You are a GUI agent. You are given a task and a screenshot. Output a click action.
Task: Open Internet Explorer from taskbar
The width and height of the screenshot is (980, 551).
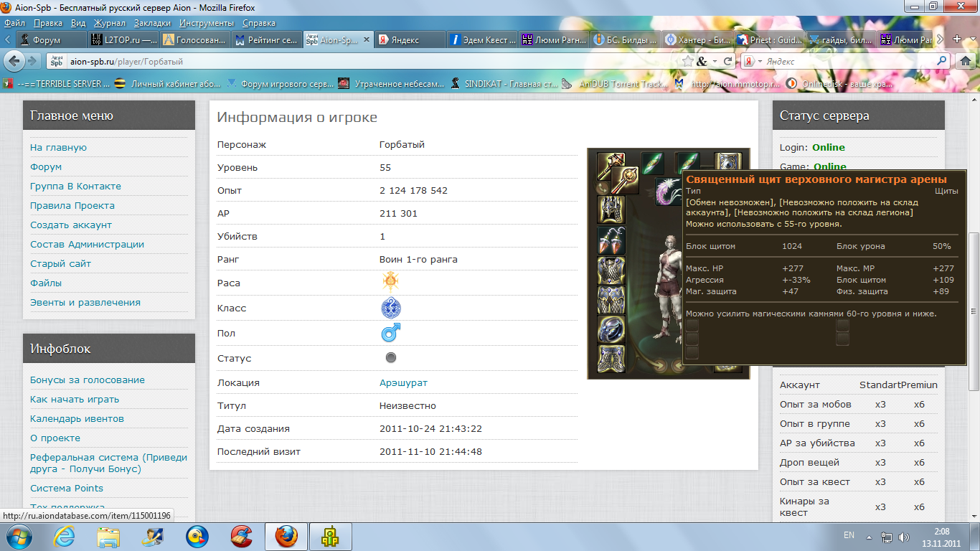click(65, 536)
